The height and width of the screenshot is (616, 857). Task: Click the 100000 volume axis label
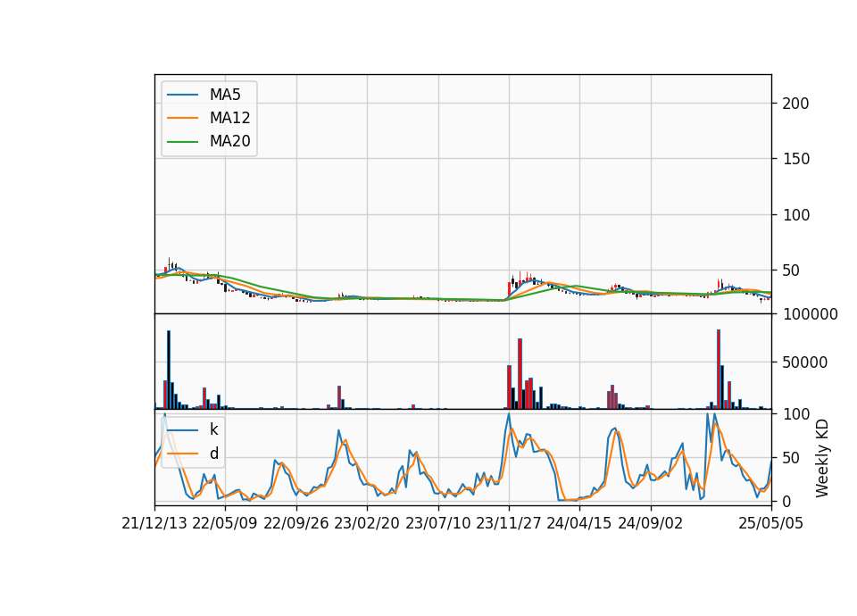tap(811, 314)
